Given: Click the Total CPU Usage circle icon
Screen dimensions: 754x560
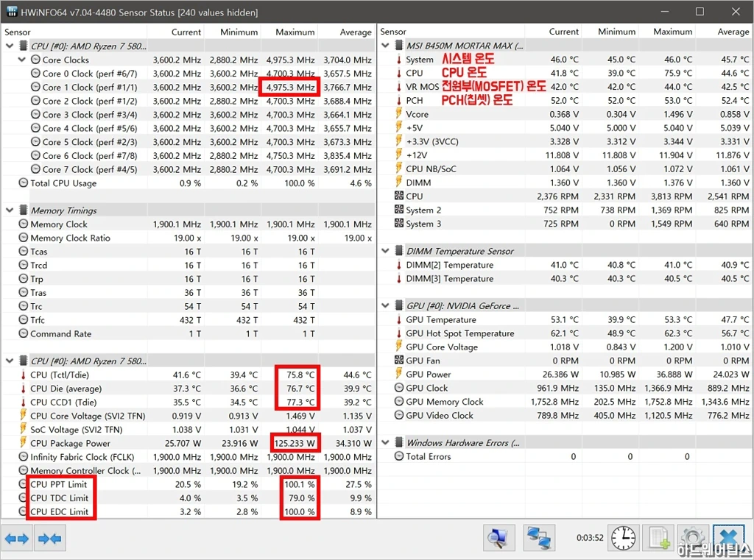Looking at the screenshot, I should point(23,183).
